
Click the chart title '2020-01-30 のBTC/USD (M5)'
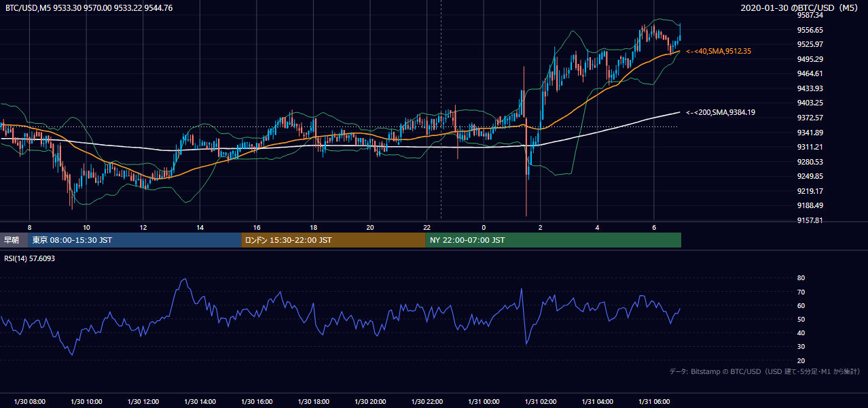pos(801,8)
